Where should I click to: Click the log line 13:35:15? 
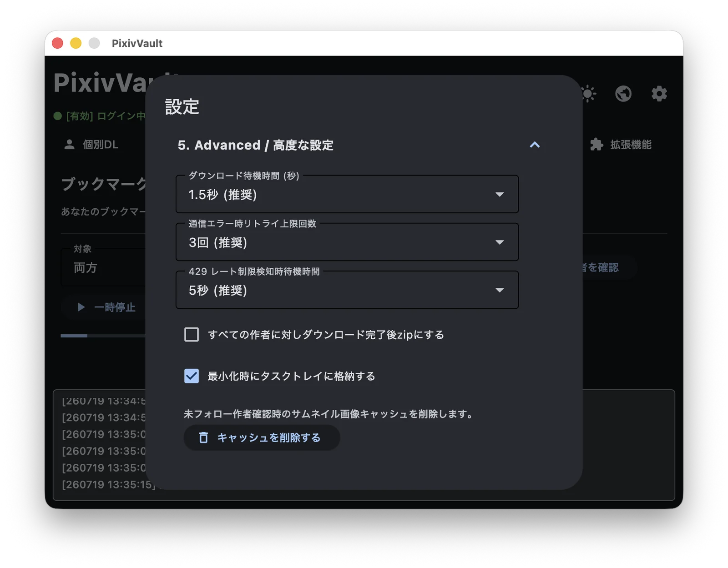(108, 485)
